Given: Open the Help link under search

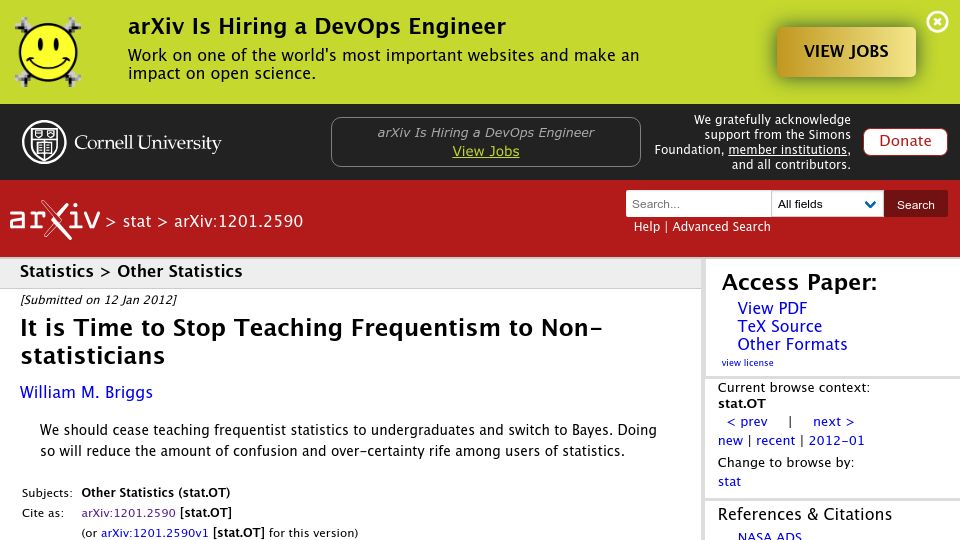Looking at the screenshot, I should point(647,227).
